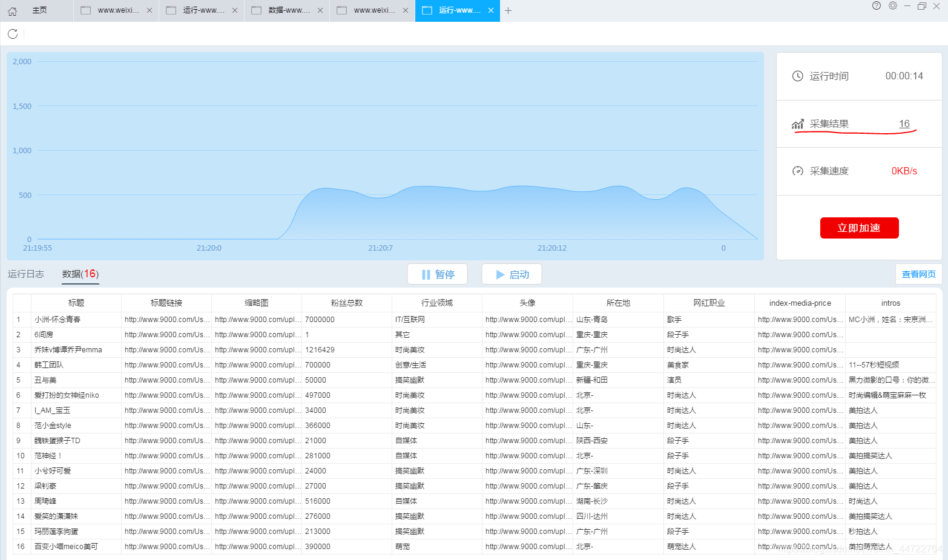Select the row titled 小洲-怀念青春
The height and width of the screenshot is (560, 948).
point(475,320)
